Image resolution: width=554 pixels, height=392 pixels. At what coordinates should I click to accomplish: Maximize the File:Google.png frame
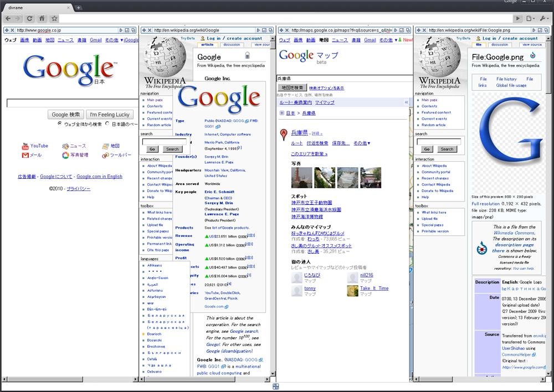(540, 30)
